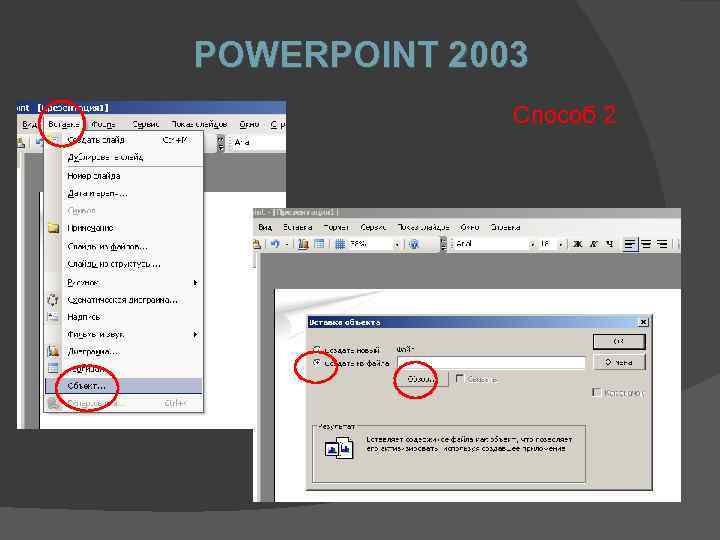The image size is (720, 540).
Task: Choose Слайды из файлов menu entry
Action: (x=124, y=247)
